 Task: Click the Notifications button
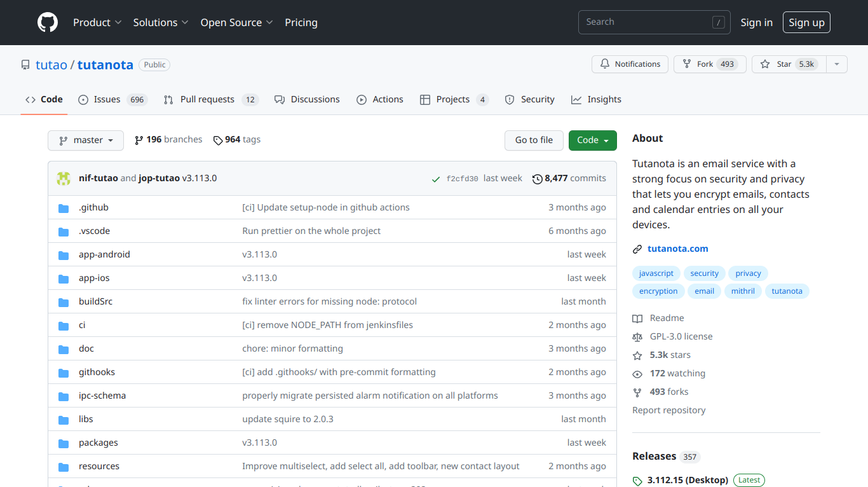click(x=630, y=64)
